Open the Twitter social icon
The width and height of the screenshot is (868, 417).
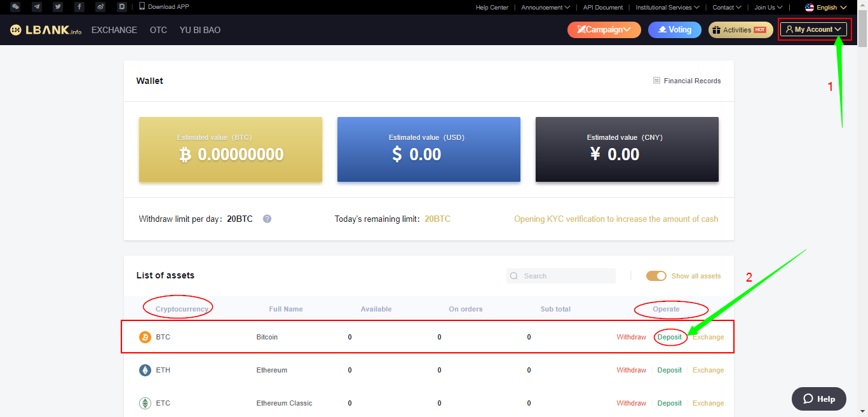tap(58, 7)
